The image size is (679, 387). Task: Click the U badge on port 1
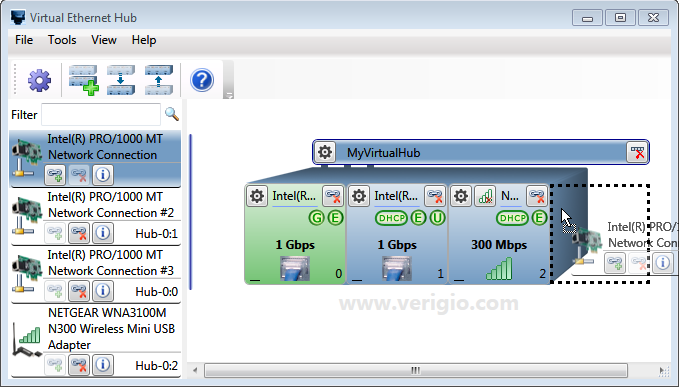coord(437,218)
